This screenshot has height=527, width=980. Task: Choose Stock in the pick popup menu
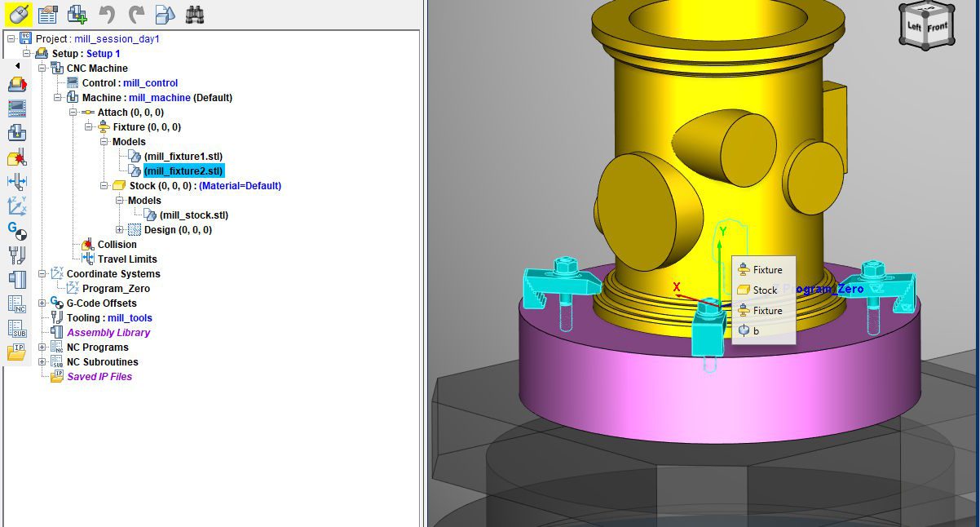(764, 290)
